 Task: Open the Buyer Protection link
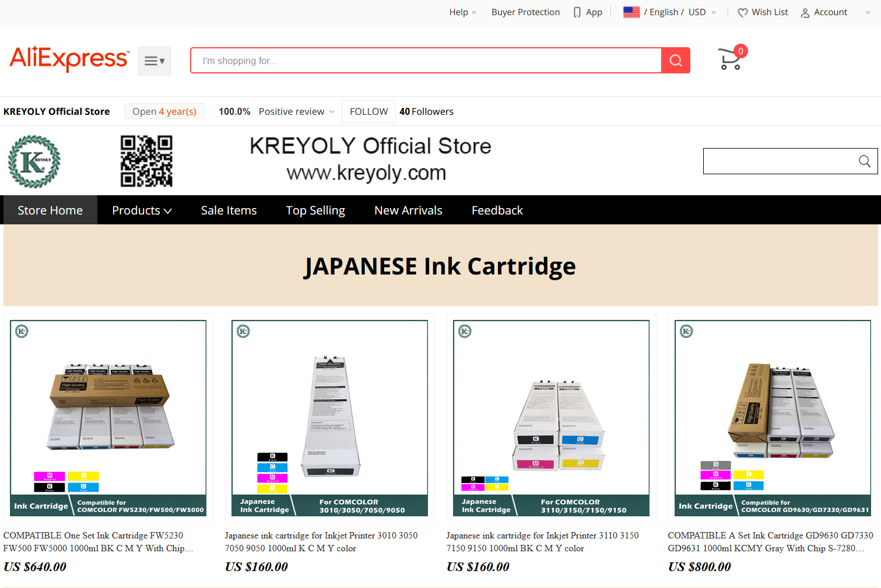coord(525,12)
